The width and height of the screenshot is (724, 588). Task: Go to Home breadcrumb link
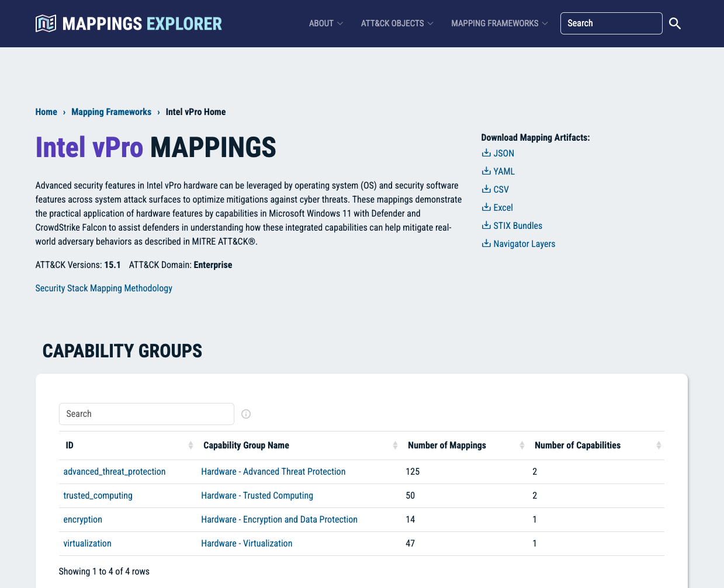(x=46, y=112)
